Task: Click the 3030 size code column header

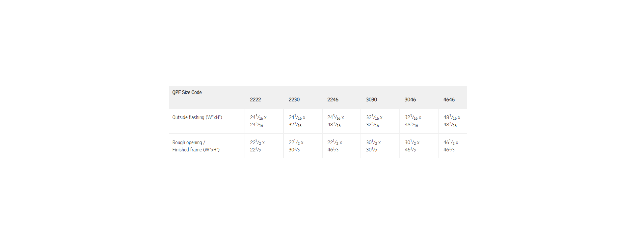Action: [371, 100]
